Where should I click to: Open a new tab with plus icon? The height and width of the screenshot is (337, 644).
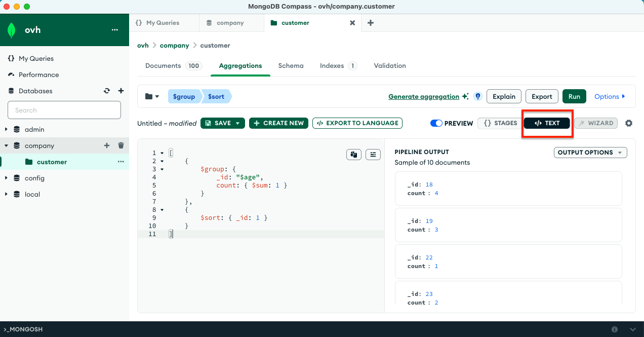point(371,23)
